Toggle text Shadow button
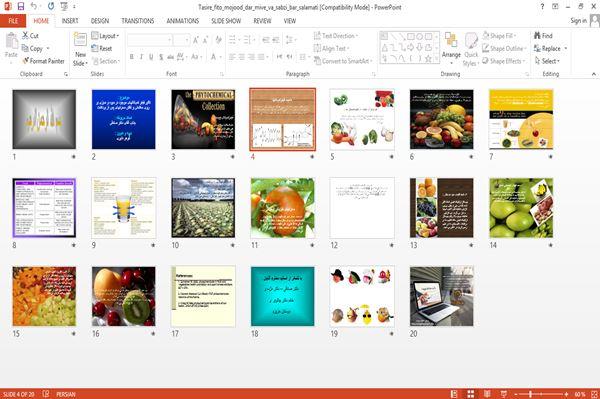Image resolution: width=600 pixels, height=399 pixels. (161, 57)
